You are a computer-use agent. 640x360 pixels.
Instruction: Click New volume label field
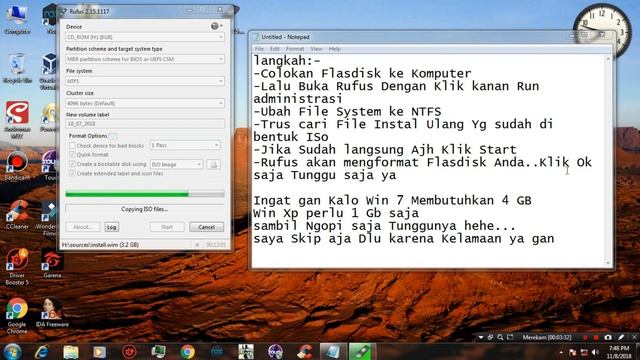coord(145,124)
